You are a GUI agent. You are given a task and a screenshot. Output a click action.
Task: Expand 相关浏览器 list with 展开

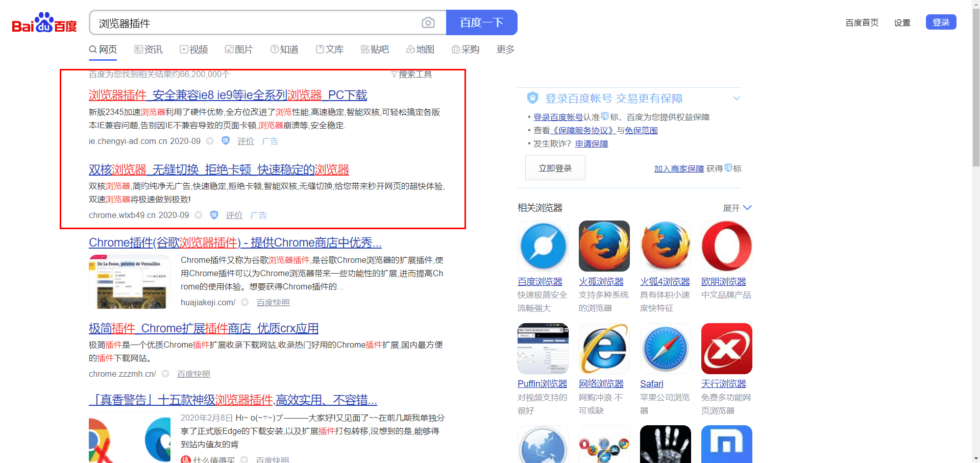(738, 208)
